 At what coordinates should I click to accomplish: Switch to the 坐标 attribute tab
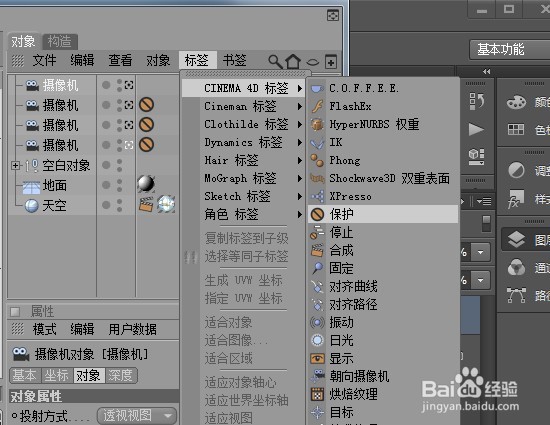click(57, 376)
